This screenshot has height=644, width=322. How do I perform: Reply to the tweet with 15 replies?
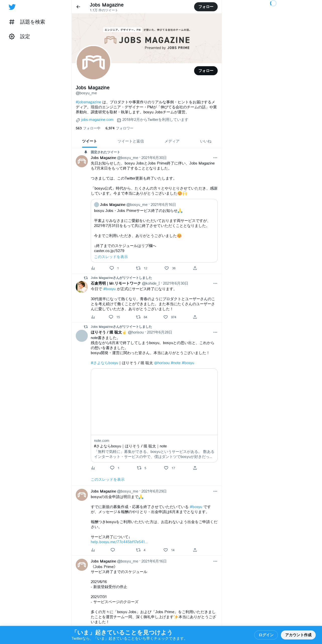pos(111,317)
